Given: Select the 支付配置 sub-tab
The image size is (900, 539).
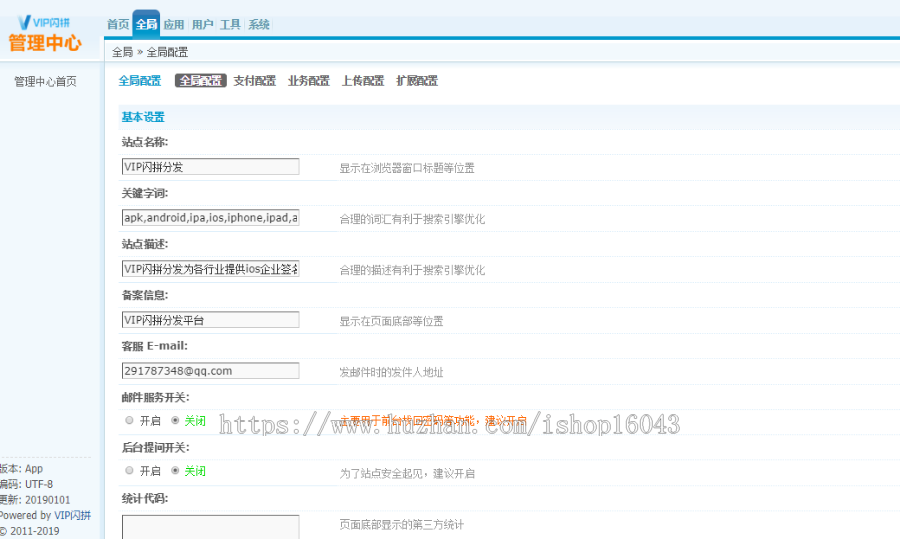Looking at the screenshot, I should [254, 81].
